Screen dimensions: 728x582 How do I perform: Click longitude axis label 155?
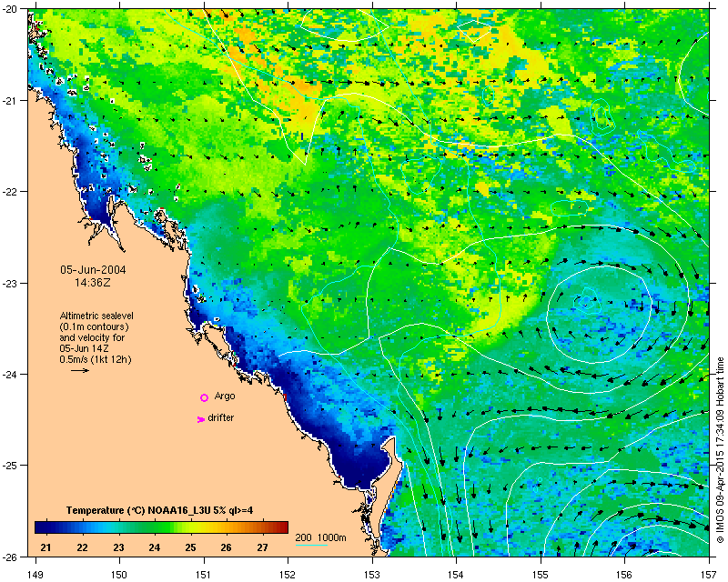point(541,575)
